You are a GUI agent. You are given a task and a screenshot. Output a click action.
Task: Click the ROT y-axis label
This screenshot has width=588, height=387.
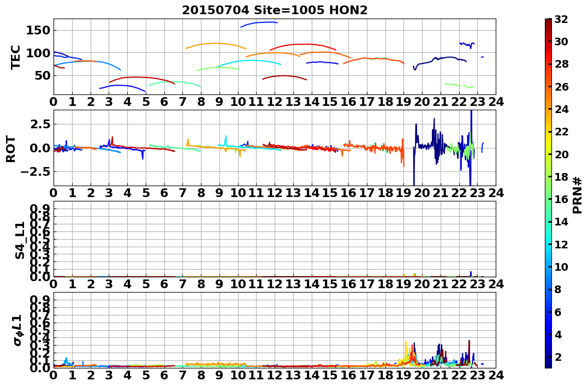11,149
